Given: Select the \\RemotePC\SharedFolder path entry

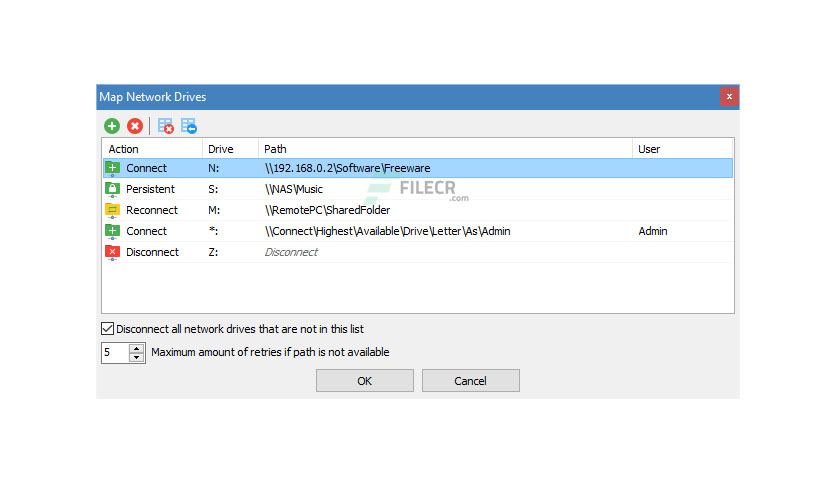Looking at the screenshot, I should 327,211.
